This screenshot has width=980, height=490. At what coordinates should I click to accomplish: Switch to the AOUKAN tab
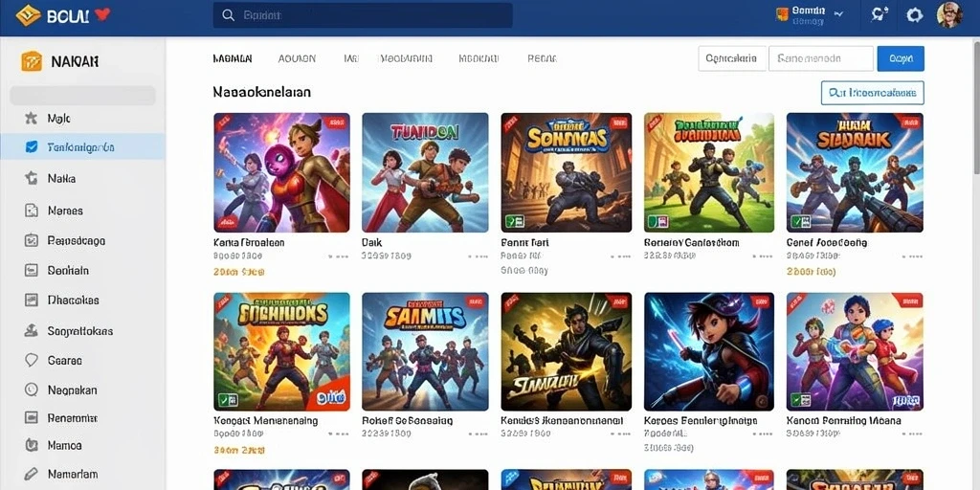point(297,58)
